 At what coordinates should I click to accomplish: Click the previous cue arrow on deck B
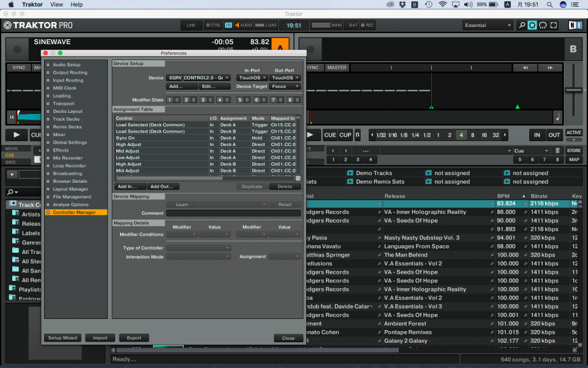click(333, 151)
